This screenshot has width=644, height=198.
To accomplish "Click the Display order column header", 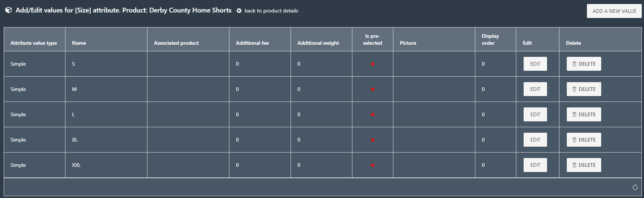I will pos(490,40).
